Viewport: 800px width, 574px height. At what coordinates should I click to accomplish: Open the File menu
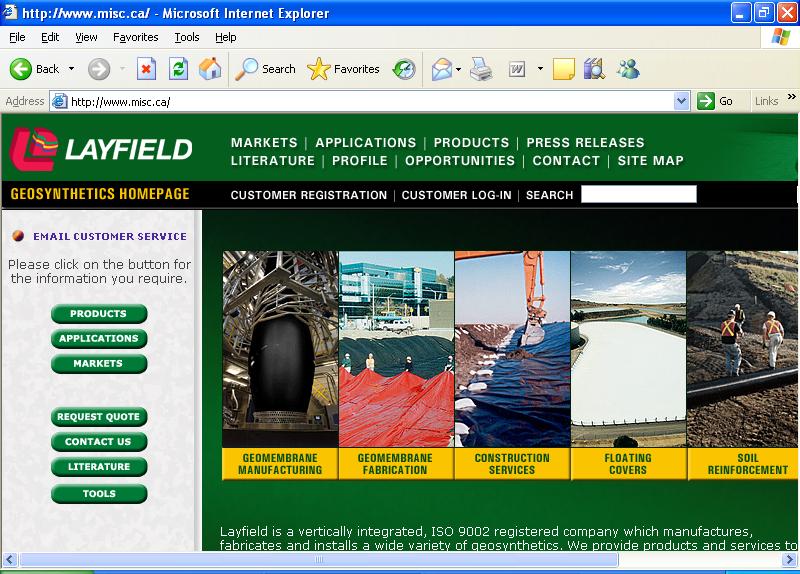pyautogui.click(x=17, y=37)
